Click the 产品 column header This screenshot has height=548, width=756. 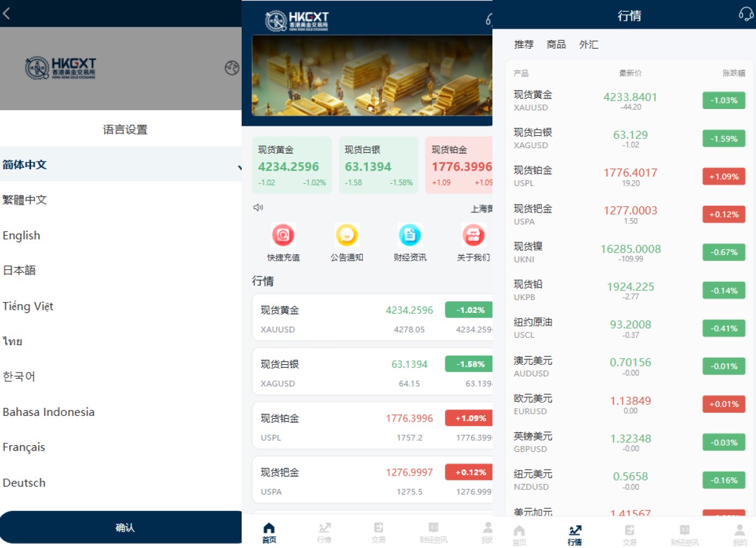pyautogui.click(x=521, y=73)
